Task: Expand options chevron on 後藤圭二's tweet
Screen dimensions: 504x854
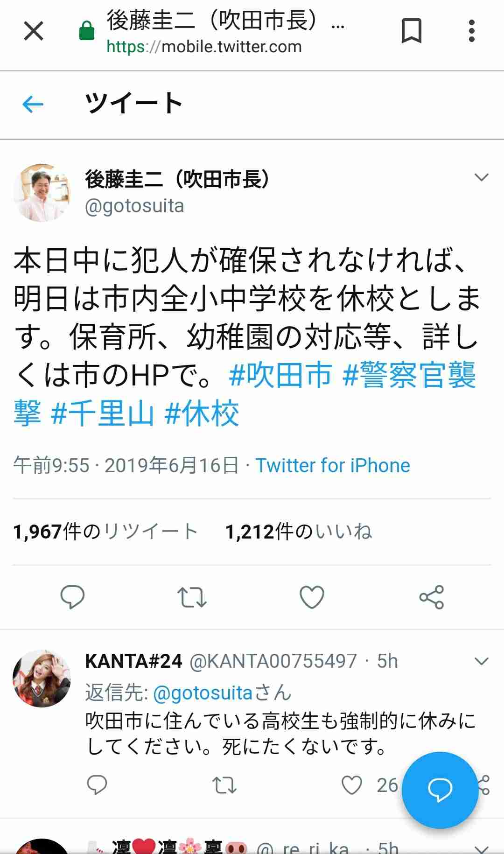Action: pos(481,177)
